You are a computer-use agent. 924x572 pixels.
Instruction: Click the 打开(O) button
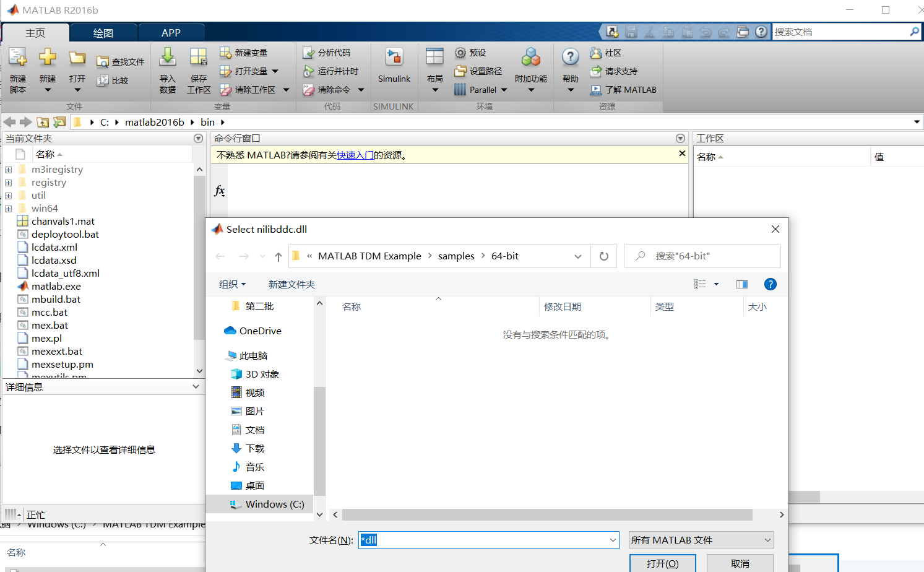663,563
